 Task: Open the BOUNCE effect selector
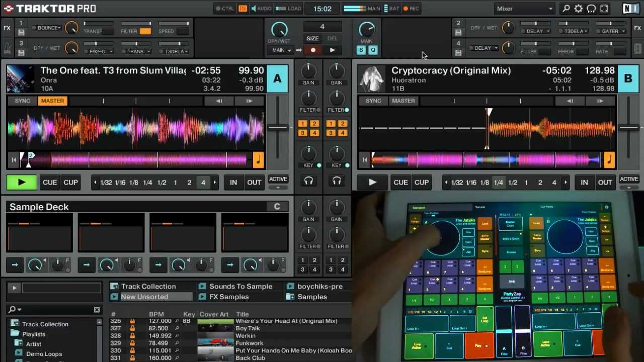click(x=47, y=28)
